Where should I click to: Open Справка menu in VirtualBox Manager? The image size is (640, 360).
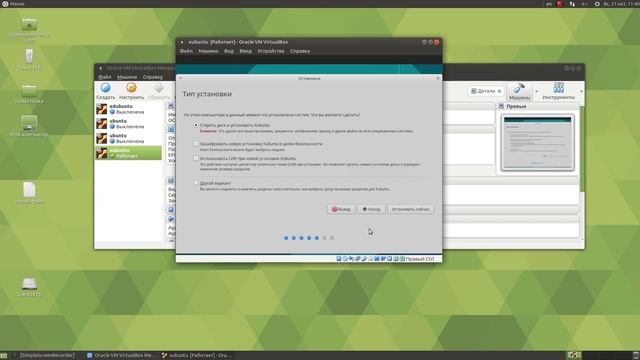[x=153, y=77]
